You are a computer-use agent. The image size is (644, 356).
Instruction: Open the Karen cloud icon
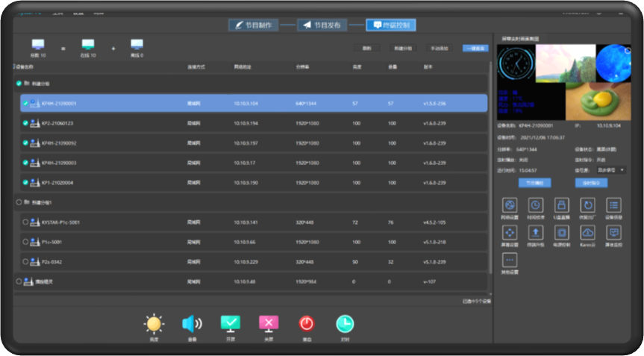click(x=587, y=232)
